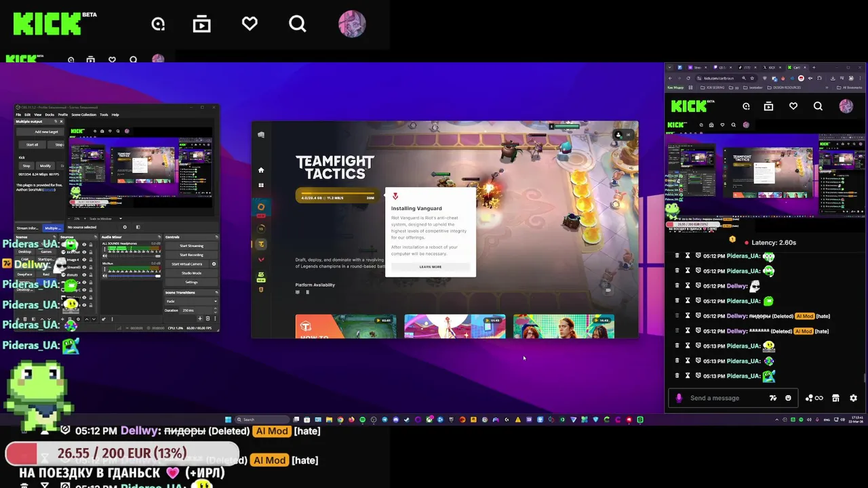Viewport: 868px width, 488px height.
Task: Open virtual camera gear in OBS Controls
Action: click(x=214, y=264)
